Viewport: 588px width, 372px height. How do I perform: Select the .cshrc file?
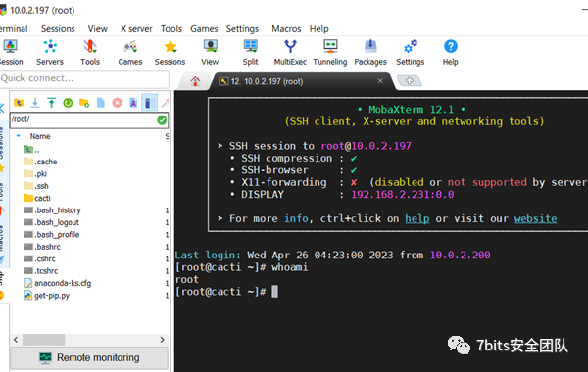(40, 258)
